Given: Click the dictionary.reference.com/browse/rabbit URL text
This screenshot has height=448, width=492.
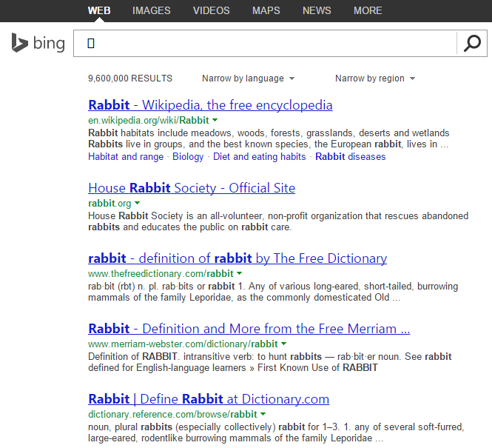Looking at the screenshot, I should point(172,414).
